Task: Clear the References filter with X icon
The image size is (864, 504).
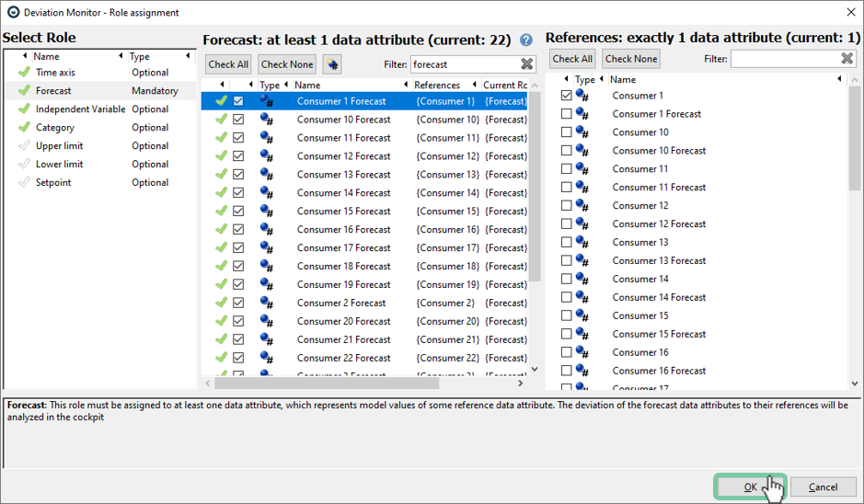Action: [x=847, y=58]
